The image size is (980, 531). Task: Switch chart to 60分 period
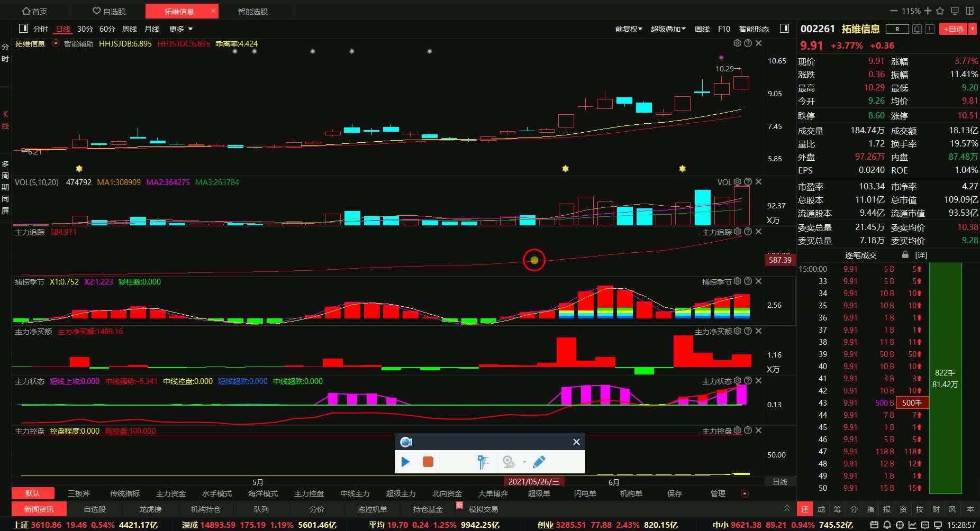click(107, 29)
